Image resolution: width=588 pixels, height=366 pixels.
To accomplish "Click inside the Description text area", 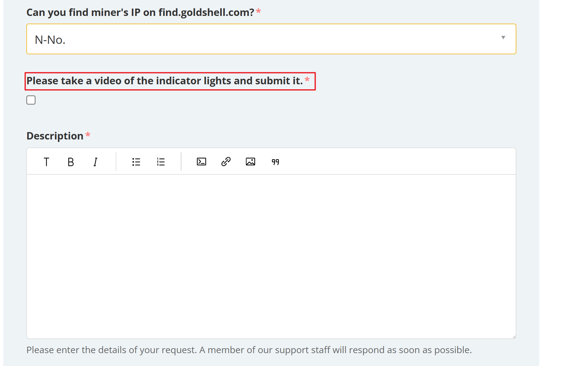I will tap(271, 256).
